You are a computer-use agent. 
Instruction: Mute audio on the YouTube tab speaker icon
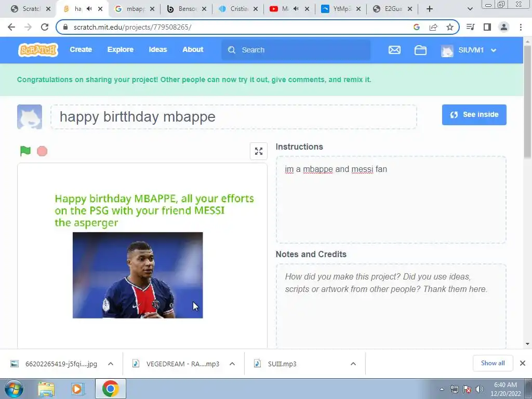(296, 9)
